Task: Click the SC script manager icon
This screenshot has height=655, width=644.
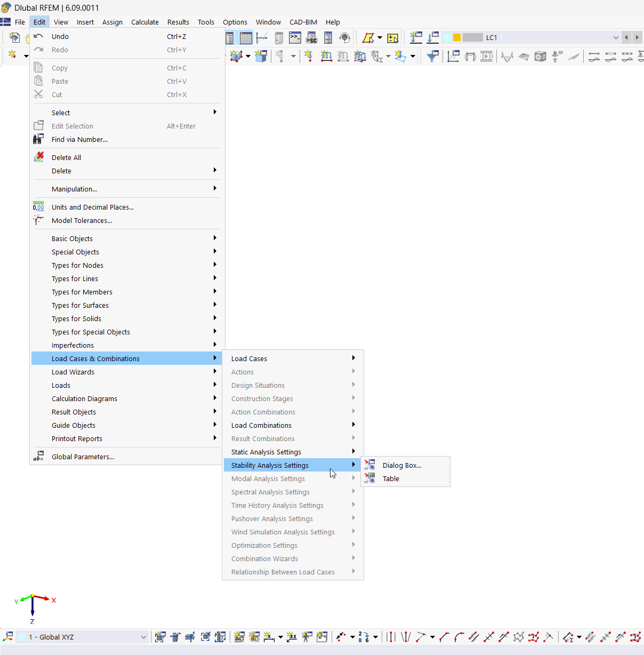Action: tap(311, 38)
